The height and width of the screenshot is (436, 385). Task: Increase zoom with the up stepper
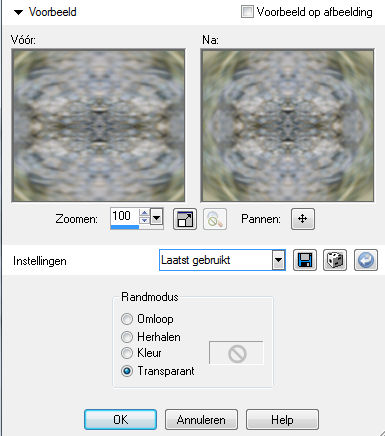145,213
